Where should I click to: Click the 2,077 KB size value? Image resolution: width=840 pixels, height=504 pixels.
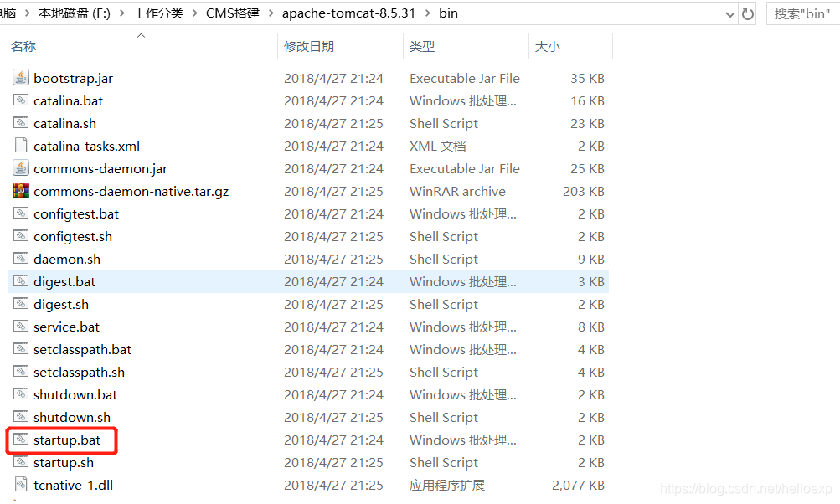coord(578,486)
